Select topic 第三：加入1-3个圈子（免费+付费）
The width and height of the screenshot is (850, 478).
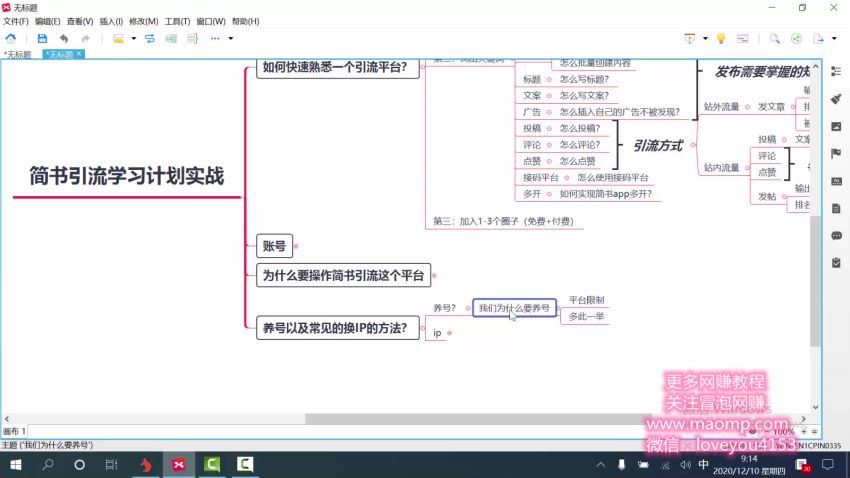(503, 221)
